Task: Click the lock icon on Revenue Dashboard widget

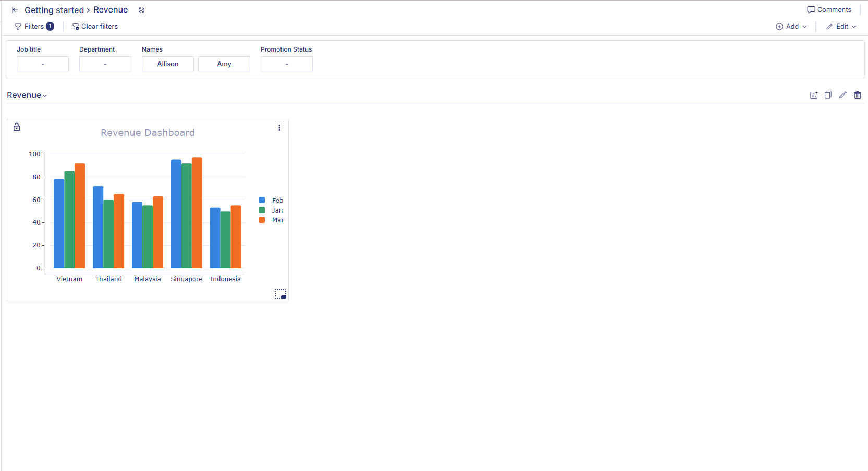Action: point(17,127)
